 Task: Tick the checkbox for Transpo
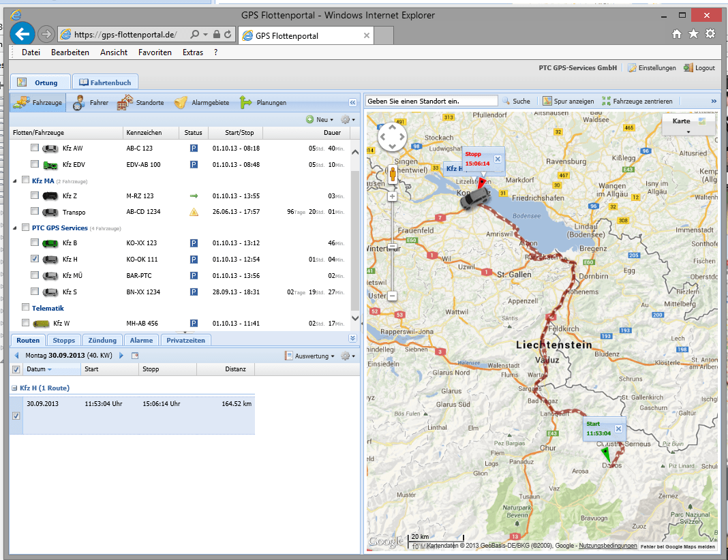[x=34, y=211]
